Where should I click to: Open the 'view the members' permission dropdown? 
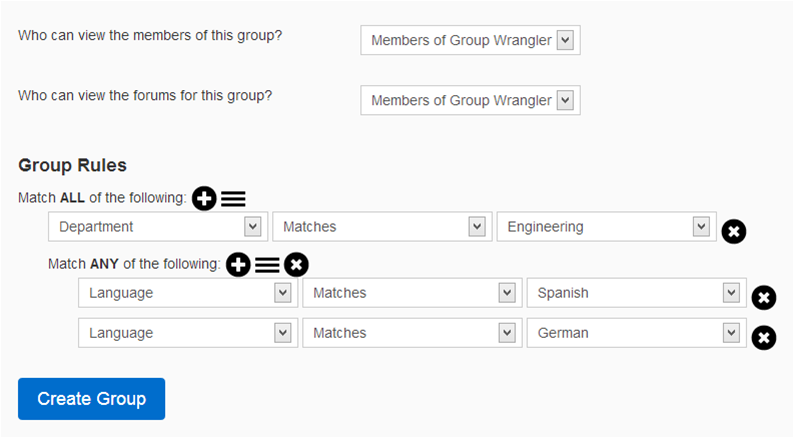pos(470,40)
